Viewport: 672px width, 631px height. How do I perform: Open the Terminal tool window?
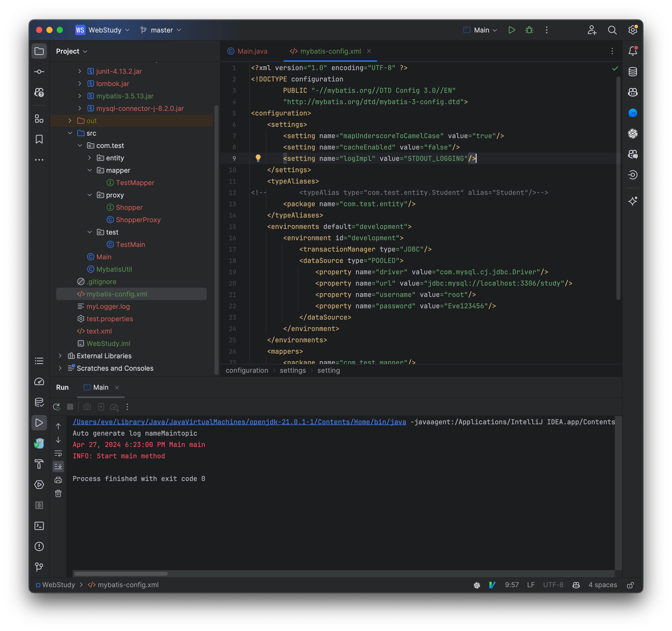tap(39, 526)
